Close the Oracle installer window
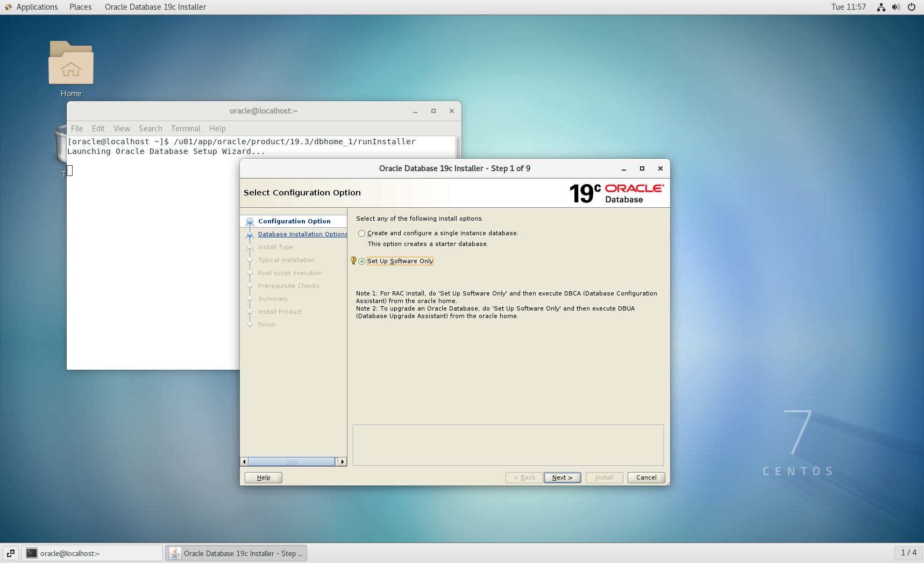This screenshot has width=924, height=563. point(660,168)
